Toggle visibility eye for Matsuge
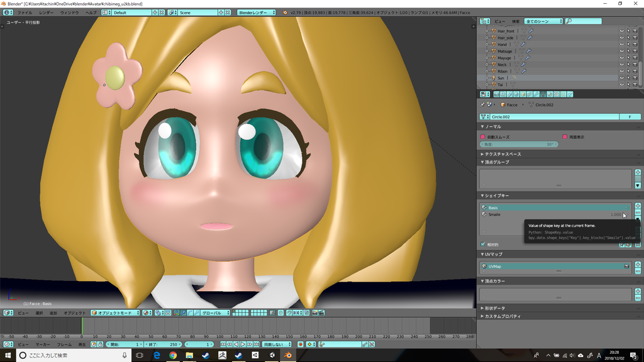Image resolution: width=644 pixels, height=362 pixels. (621, 51)
